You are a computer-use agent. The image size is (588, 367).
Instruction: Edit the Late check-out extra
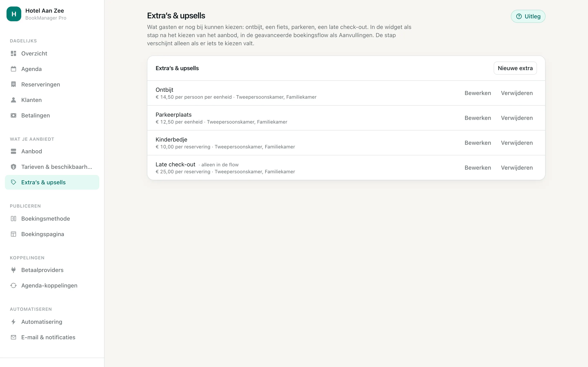pos(478,168)
